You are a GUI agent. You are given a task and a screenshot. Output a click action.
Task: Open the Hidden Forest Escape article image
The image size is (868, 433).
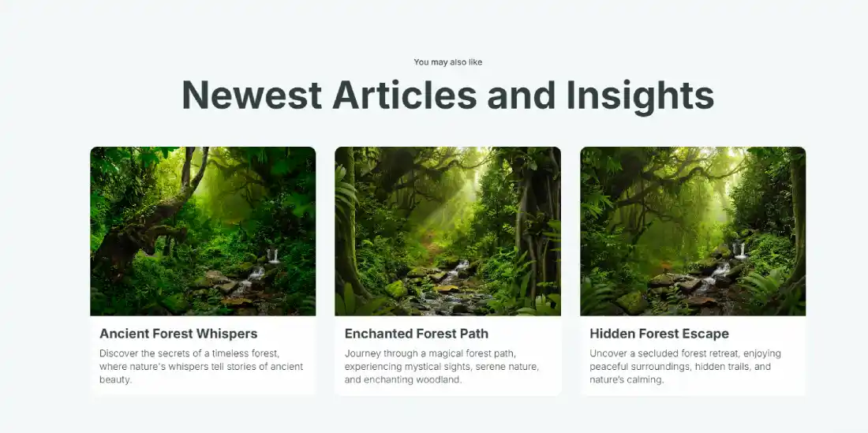click(693, 231)
